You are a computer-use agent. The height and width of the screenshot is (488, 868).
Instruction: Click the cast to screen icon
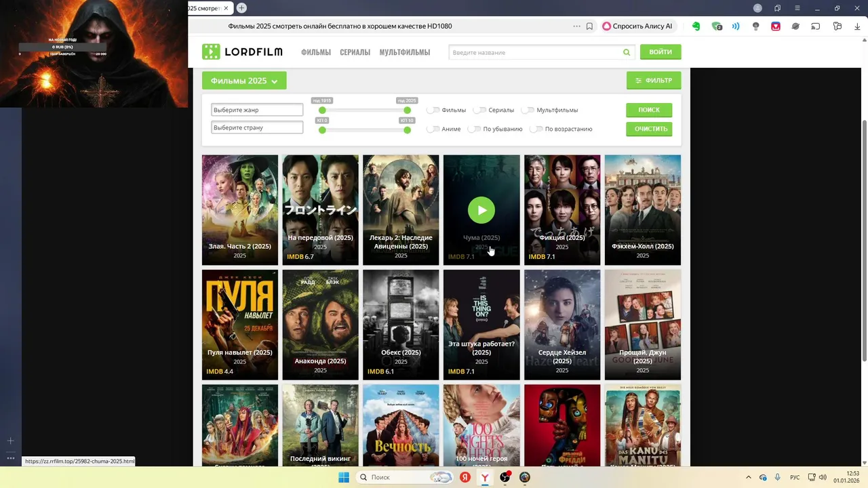coord(816,26)
